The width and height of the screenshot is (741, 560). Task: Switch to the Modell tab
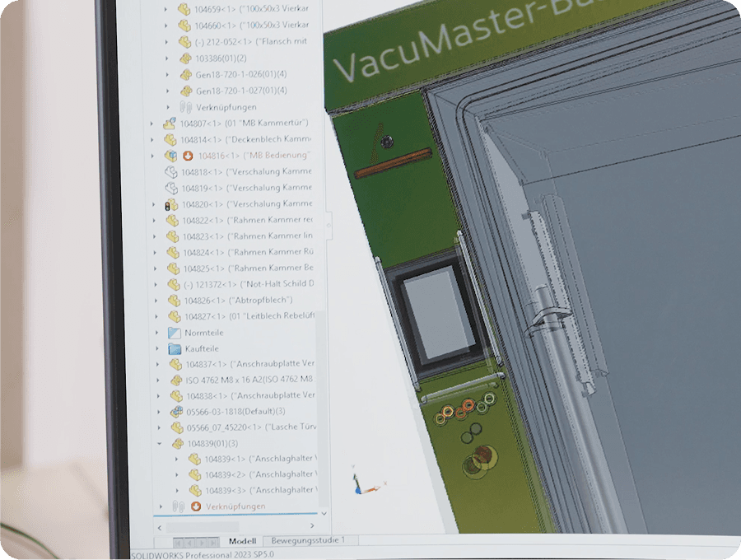pyautogui.click(x=242, y=541)
